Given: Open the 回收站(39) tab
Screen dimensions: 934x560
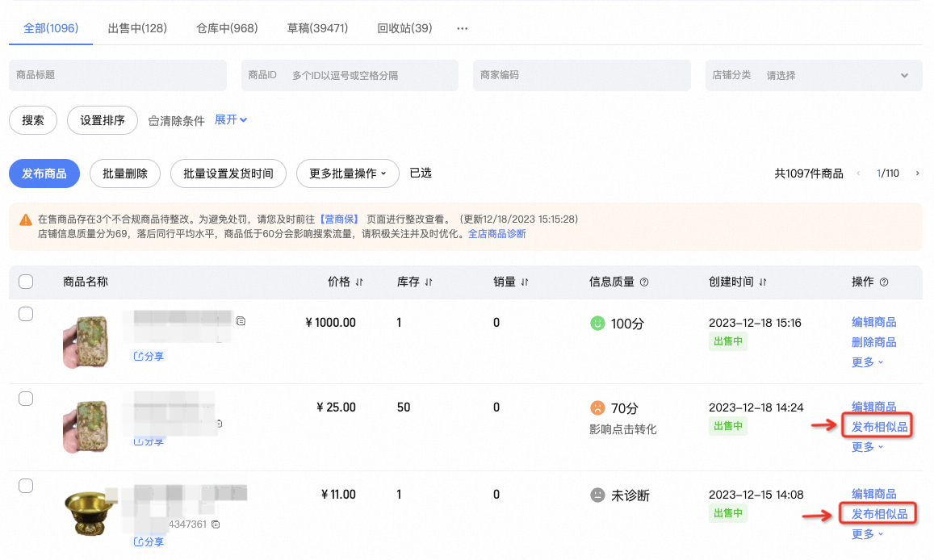Looking at the screenshot, I should pyautogui.click(x=404, y=28).
